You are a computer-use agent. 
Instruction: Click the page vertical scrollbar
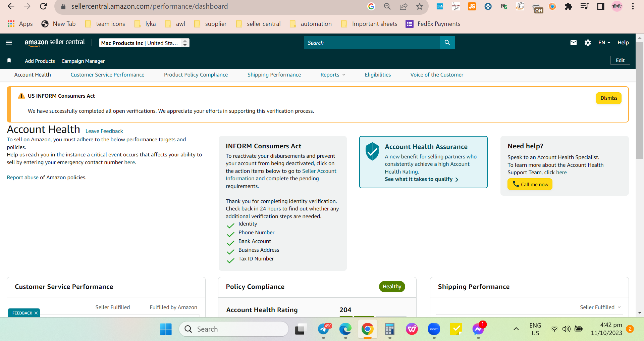[x=640, y=101]
